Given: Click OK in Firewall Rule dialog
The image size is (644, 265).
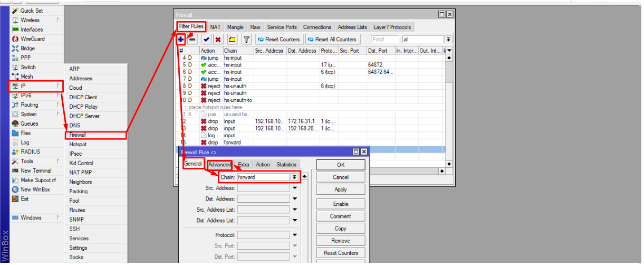Looking at the screenshot, I should (x=341, y=165).
